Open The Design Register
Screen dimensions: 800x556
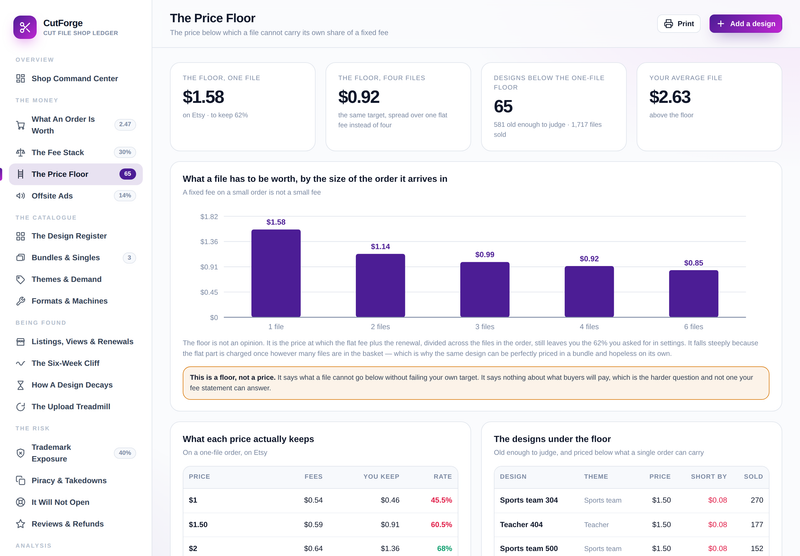(x=76, y=236)
